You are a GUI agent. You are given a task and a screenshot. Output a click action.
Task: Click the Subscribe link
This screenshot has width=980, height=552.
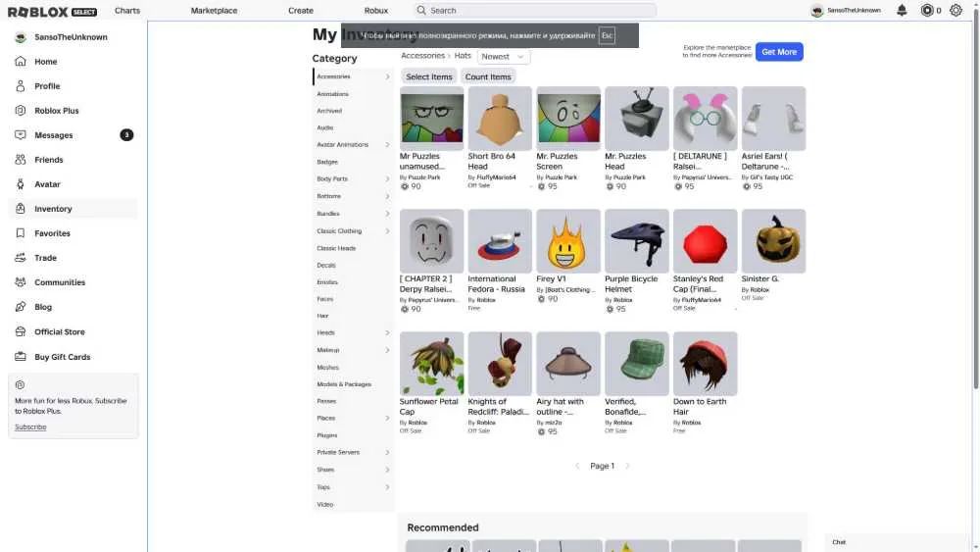tap(30, 427)
